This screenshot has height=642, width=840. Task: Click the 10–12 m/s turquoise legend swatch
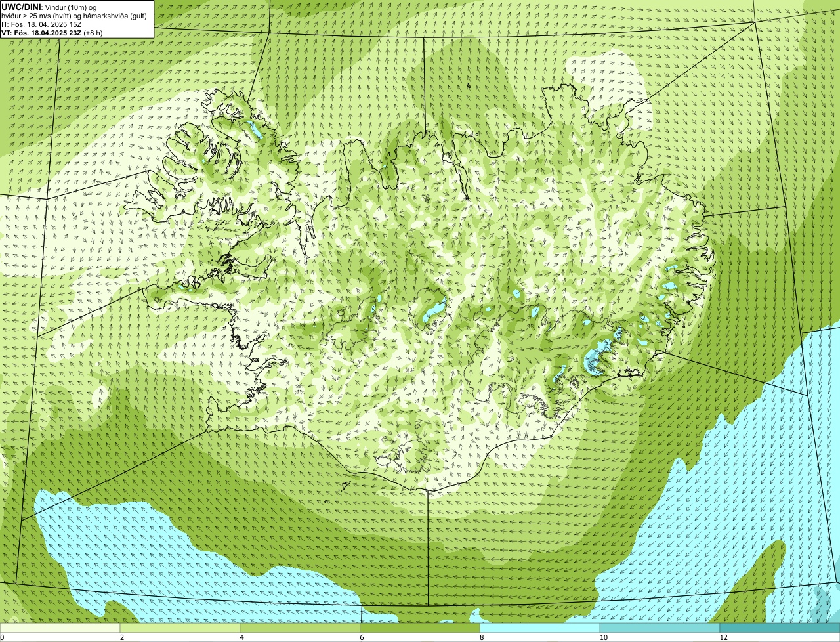(660, 628)
